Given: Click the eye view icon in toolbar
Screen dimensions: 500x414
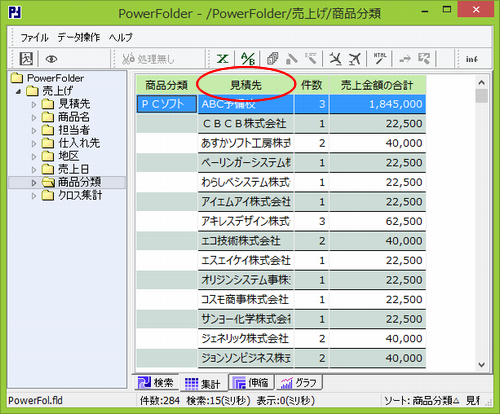Looking at the screenshot, I should click(51, 59).
